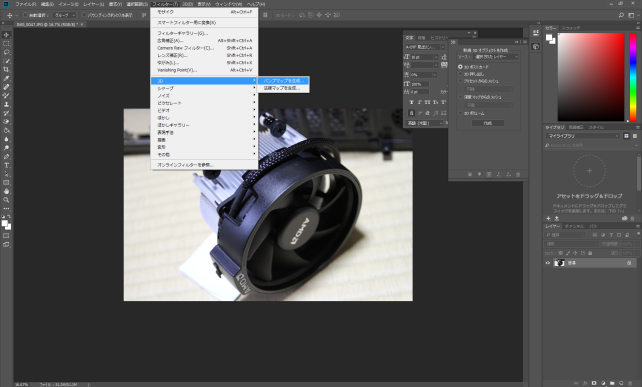
Task: Pick a color in the color field
Action: [x=591, y=77]
